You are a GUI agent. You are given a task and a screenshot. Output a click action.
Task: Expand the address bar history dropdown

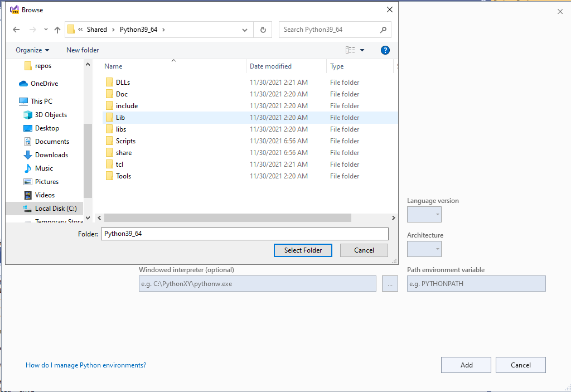(x=244, y=29)
